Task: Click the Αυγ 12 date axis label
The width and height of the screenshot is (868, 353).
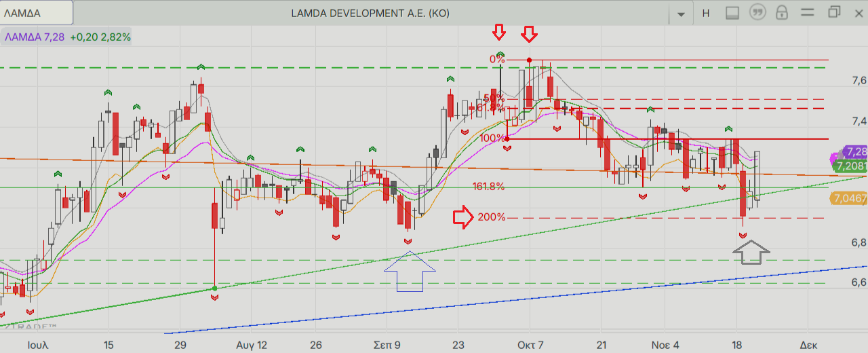Action: tap(252, 345)
